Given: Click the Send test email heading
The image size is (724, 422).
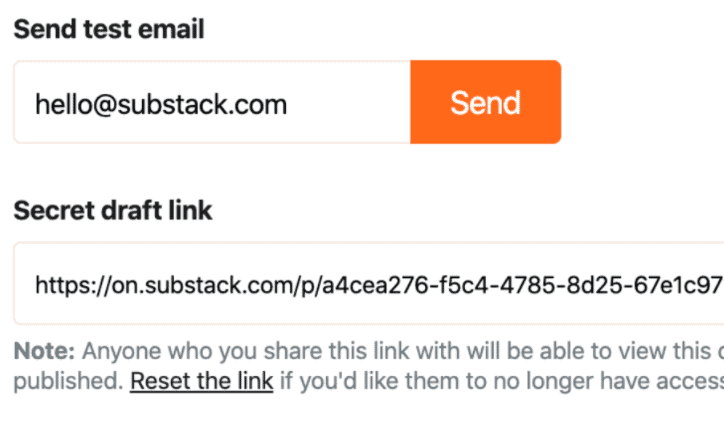Looking at the screenshot, I should tap(109, 29).
